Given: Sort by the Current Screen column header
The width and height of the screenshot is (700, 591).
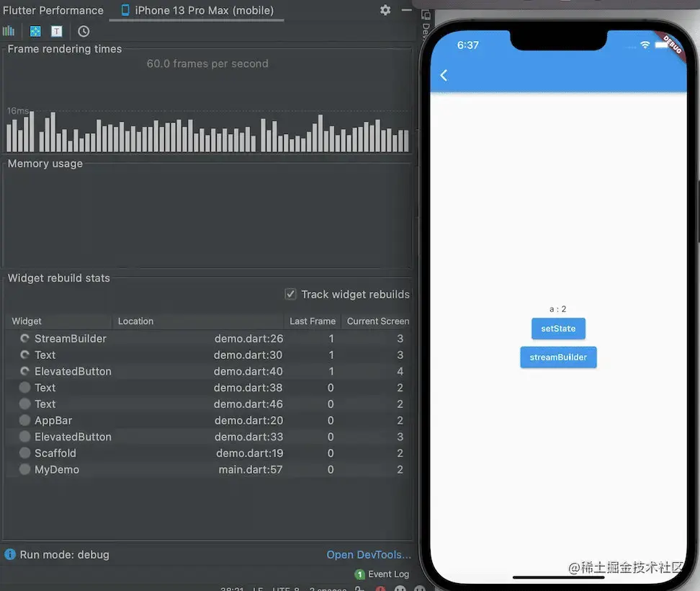Looking at the screenshot, I should [x=378, y=321].
